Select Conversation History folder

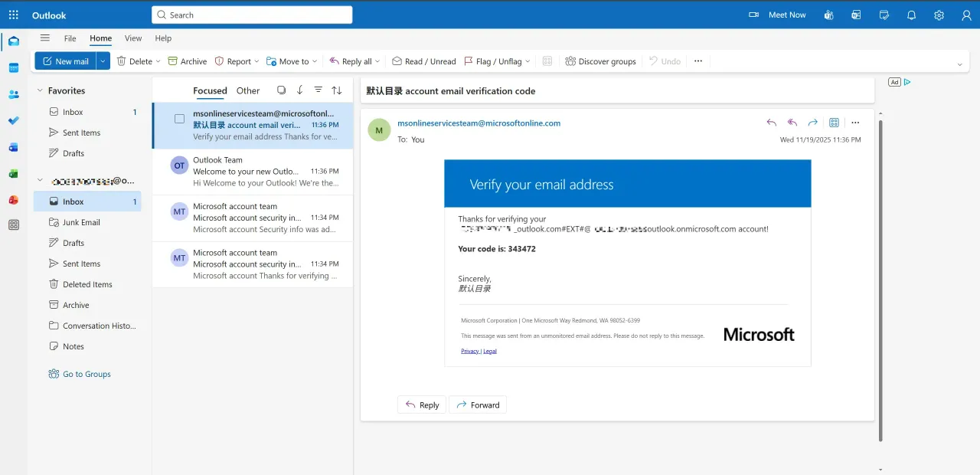point(87,326)
